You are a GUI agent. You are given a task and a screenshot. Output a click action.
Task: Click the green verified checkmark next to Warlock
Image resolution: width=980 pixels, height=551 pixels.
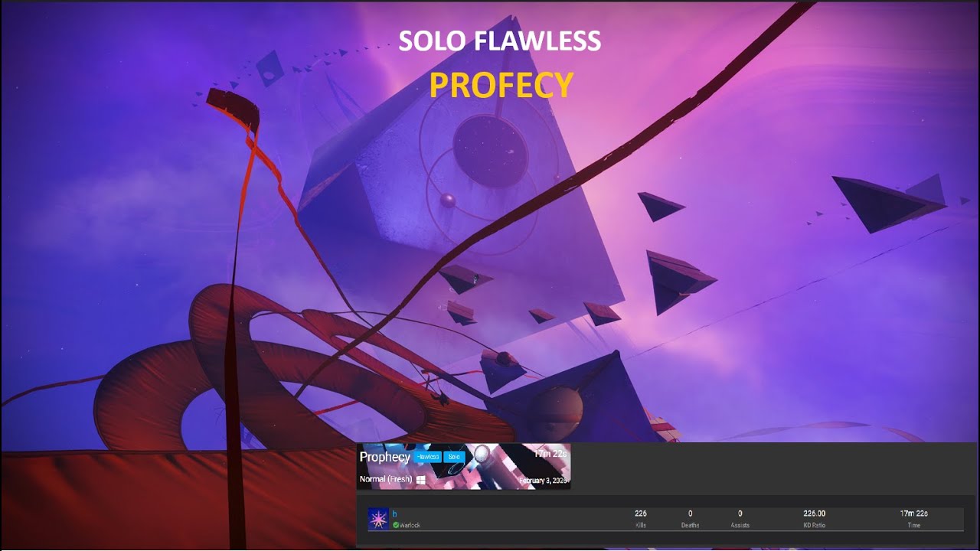(x=396, y=525)
